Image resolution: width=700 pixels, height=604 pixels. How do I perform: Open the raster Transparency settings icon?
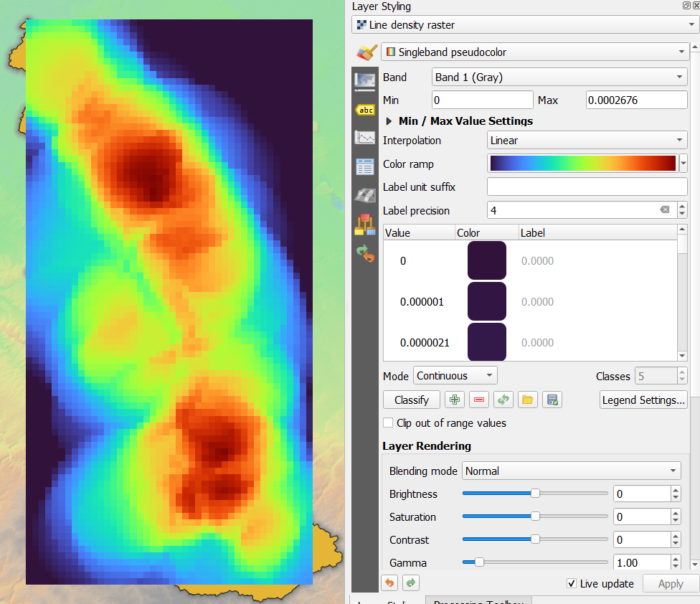365,81
